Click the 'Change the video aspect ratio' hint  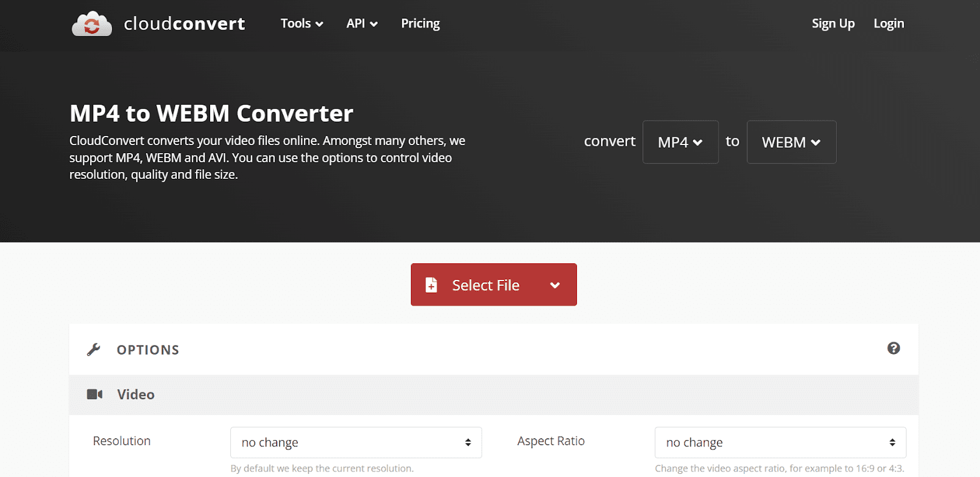779,468
